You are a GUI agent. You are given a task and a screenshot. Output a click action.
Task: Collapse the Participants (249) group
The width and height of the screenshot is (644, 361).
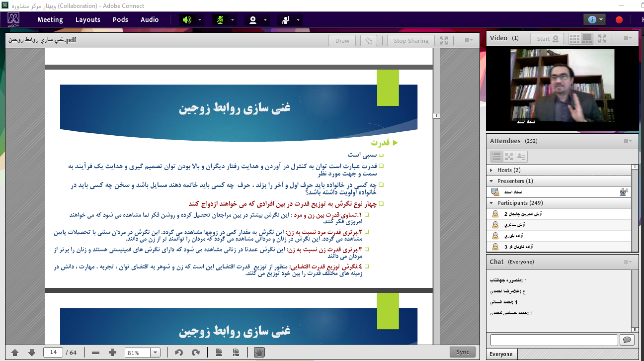click(491, 203)
